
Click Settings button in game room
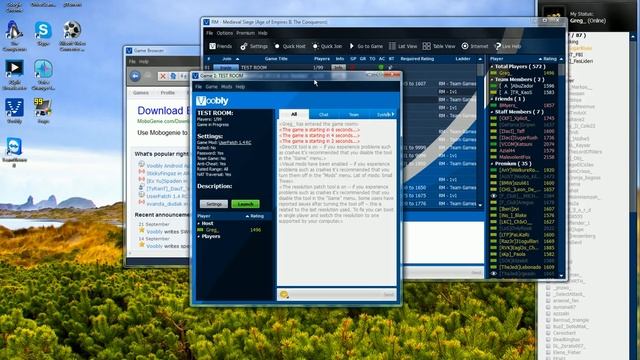point(213,204)
